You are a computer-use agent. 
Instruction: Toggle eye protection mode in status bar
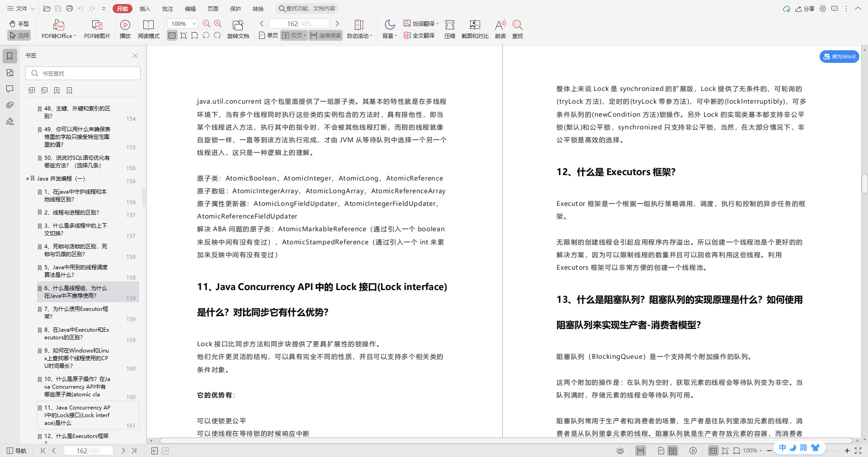620,451
